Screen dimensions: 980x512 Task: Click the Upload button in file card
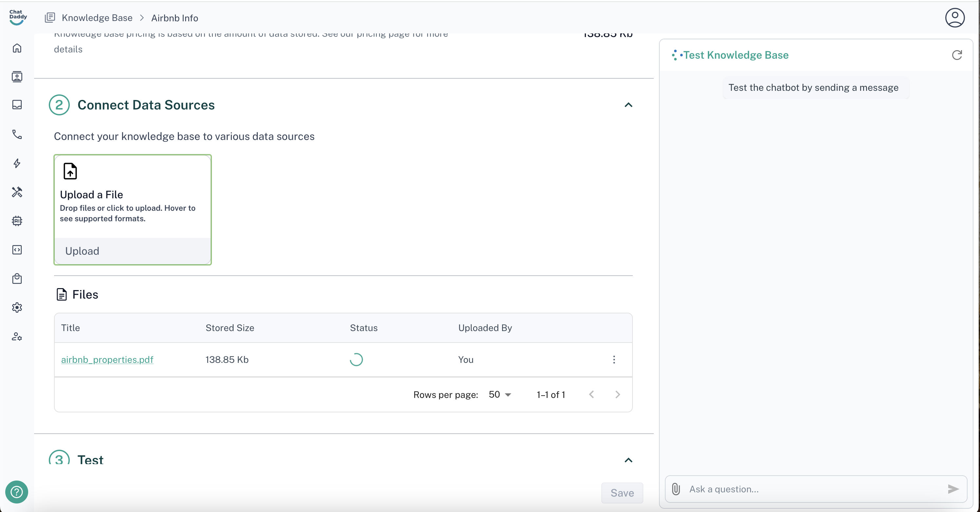click(82, 251)
